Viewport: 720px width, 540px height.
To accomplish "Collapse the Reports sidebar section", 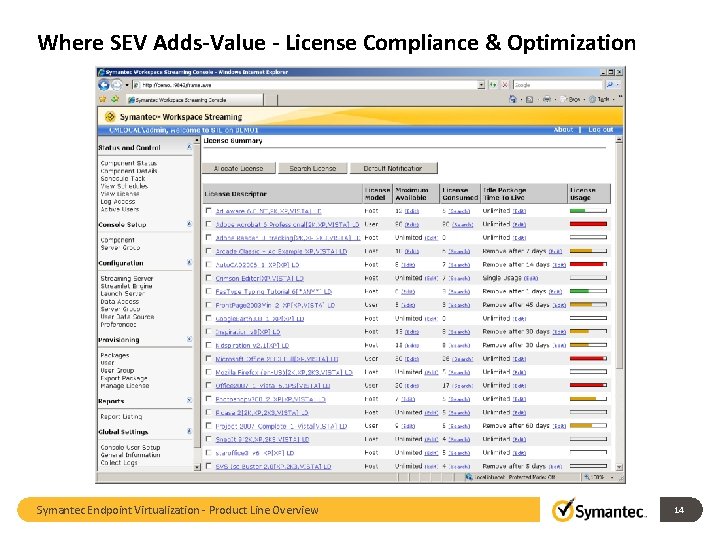I will pyautogui.click(x=189, y=400).
